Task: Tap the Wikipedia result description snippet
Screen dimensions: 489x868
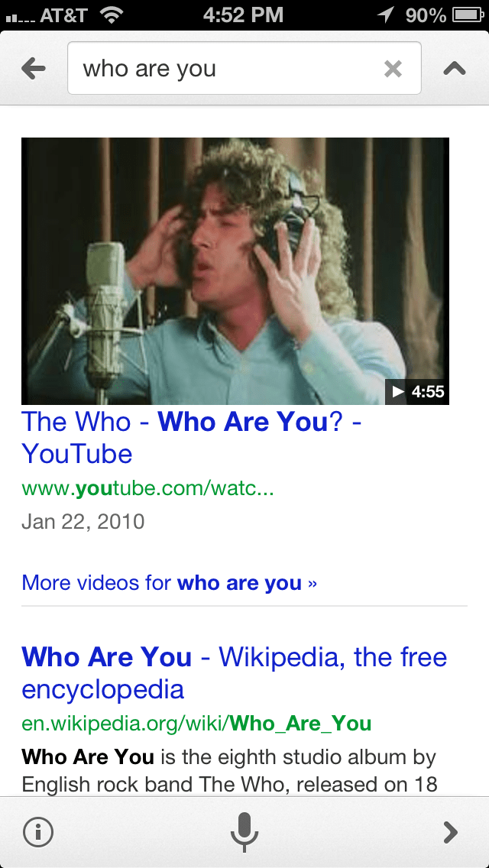Action: (x=229, y=770)
